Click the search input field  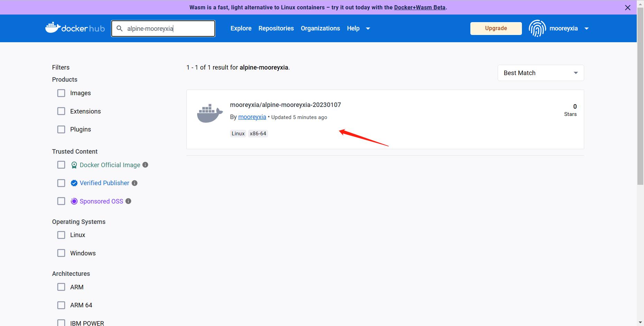[163, 28]
